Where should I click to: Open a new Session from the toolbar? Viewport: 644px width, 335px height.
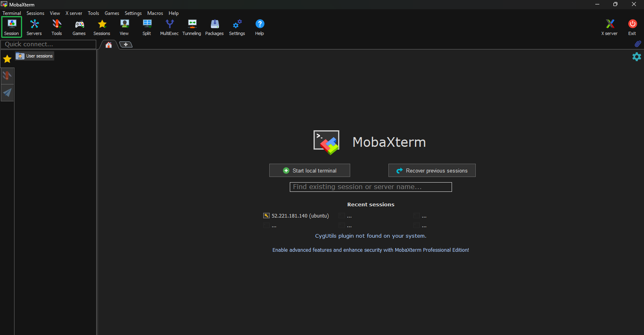(x=12, y=27)
